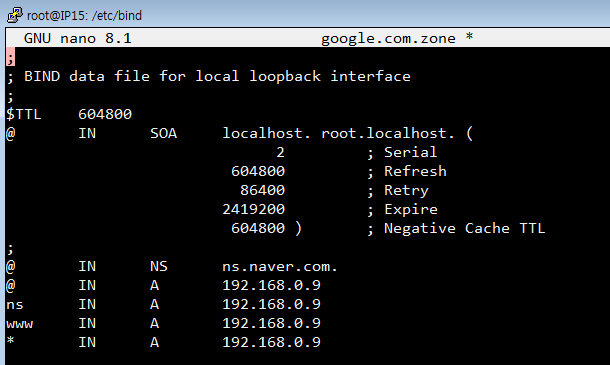Click the '; Refresh' comment
The width and height of the screenshot is (610, 365).
click(x=407, y=172)
